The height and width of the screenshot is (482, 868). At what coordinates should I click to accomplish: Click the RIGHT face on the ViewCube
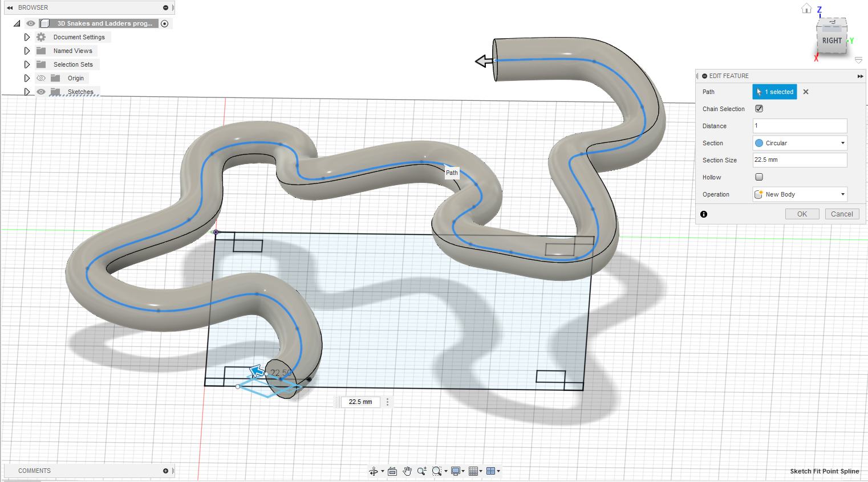[832, 40]
